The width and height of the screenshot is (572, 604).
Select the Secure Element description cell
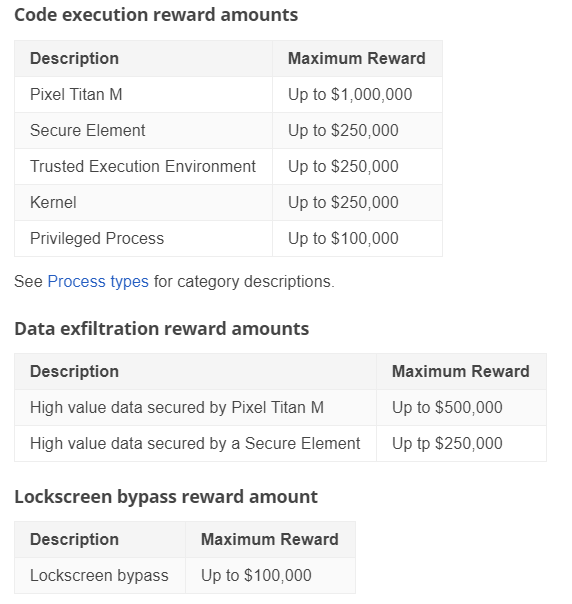143,131
